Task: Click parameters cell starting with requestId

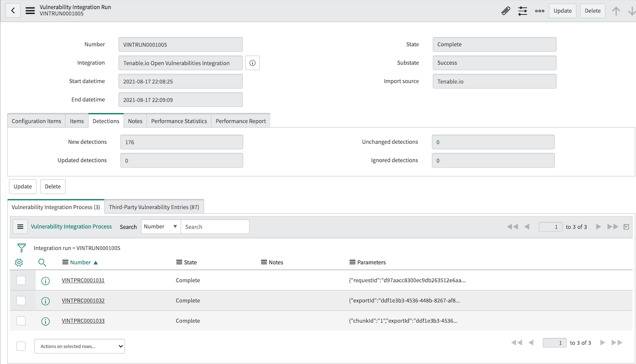Action: coord(407,280)
